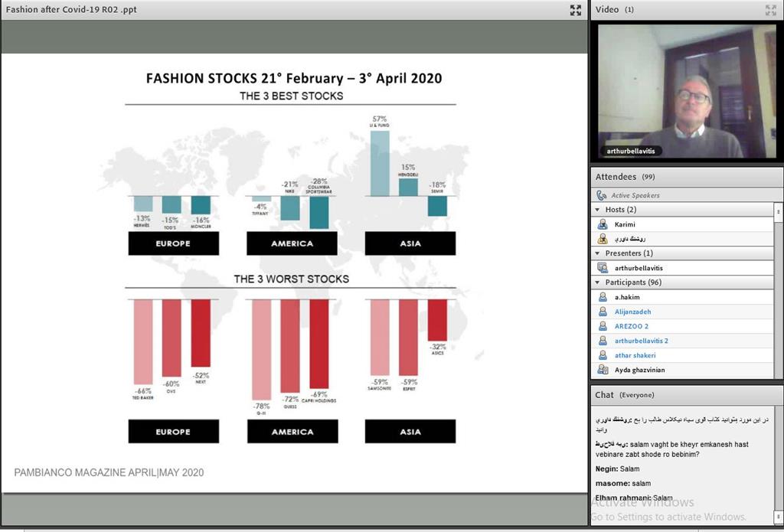Click the slide title FASHION STOCKS

(294, 79)
